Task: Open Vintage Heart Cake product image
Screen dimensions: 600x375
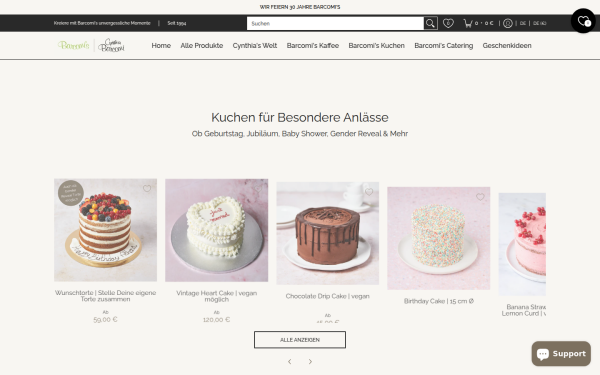Action: click(217, 230)
